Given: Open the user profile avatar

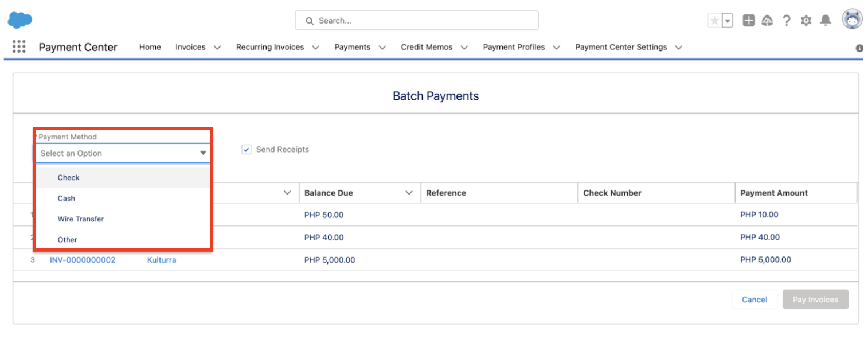Looking at the screenshot, I should point(852,20).
